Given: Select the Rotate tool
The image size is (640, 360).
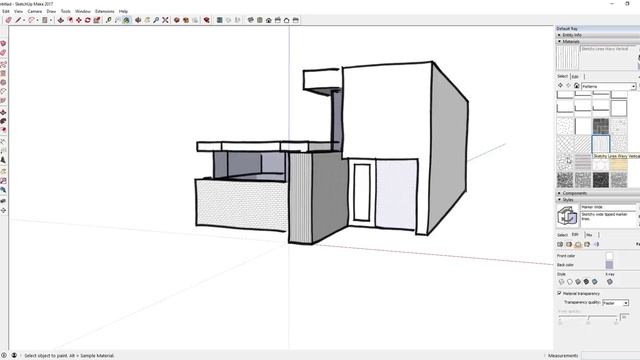Looking at the screenshot, I should tap(88, 20).
